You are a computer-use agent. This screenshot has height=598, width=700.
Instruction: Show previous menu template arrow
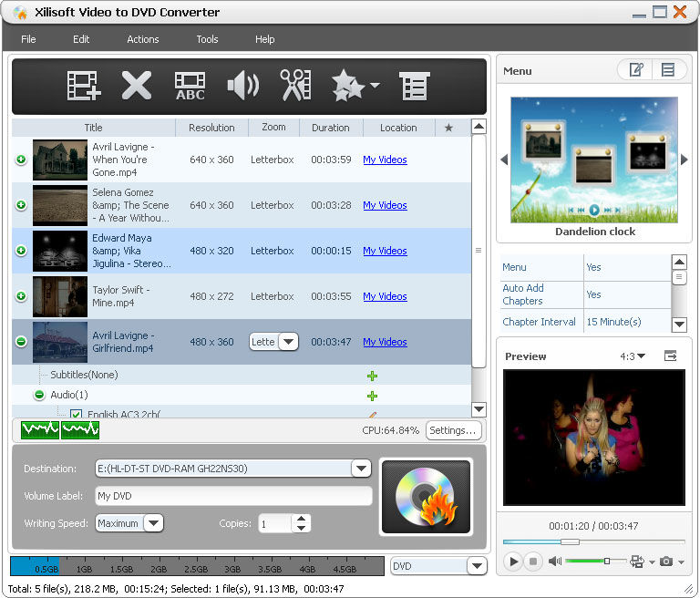[504, 160]
